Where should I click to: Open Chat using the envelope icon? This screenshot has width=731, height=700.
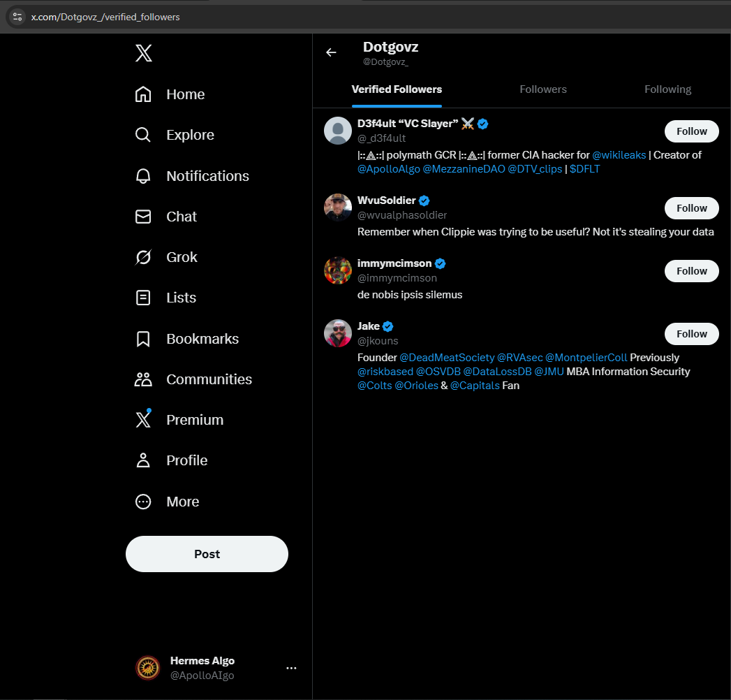click(142, 216)
